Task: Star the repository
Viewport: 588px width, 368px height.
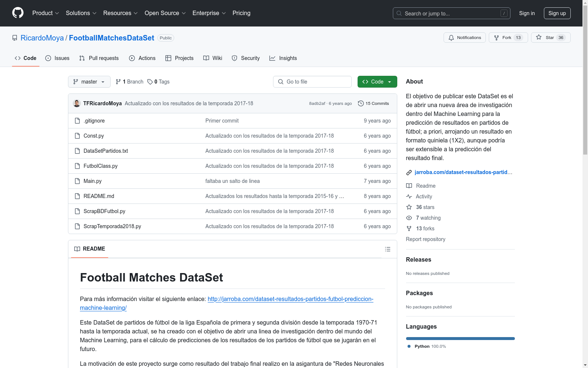Action: [x=551, y=38]
